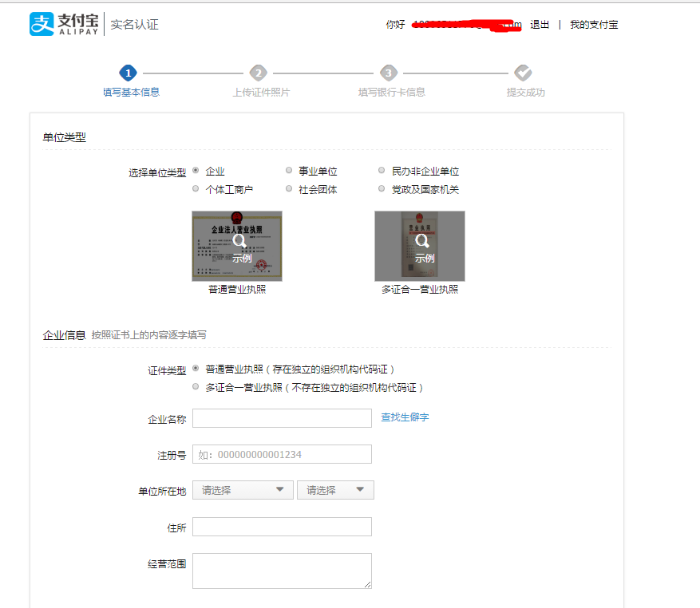Click the 企业 radio label text
The image size is (700, 608).
(x=215, y=171)
